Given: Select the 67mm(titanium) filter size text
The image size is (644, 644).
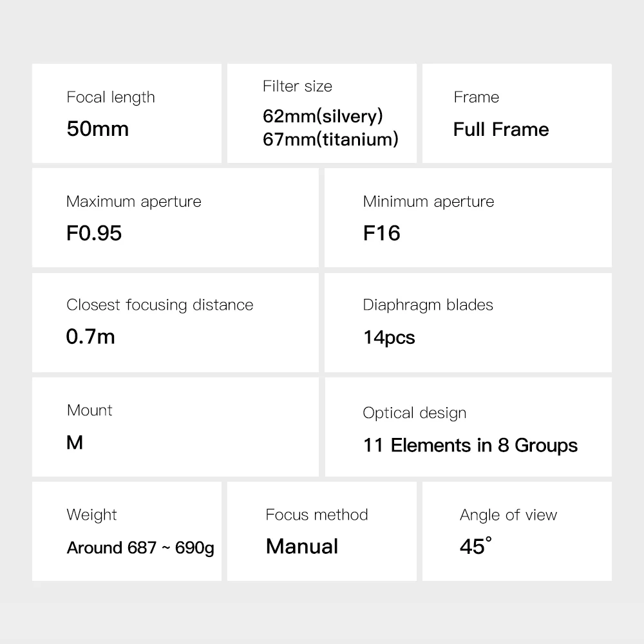Looking at the screenshot, I should tap(330, 139).
